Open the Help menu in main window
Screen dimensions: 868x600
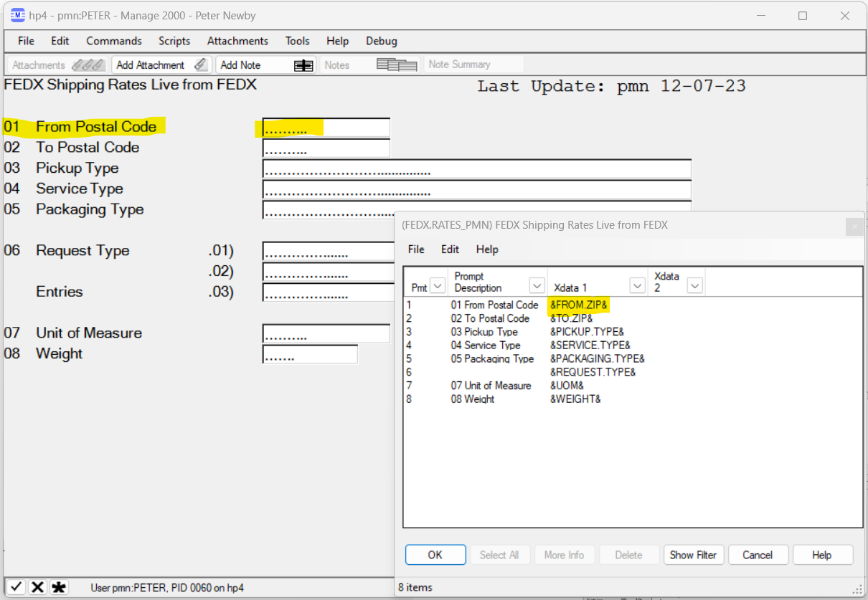tap(338, 41)
